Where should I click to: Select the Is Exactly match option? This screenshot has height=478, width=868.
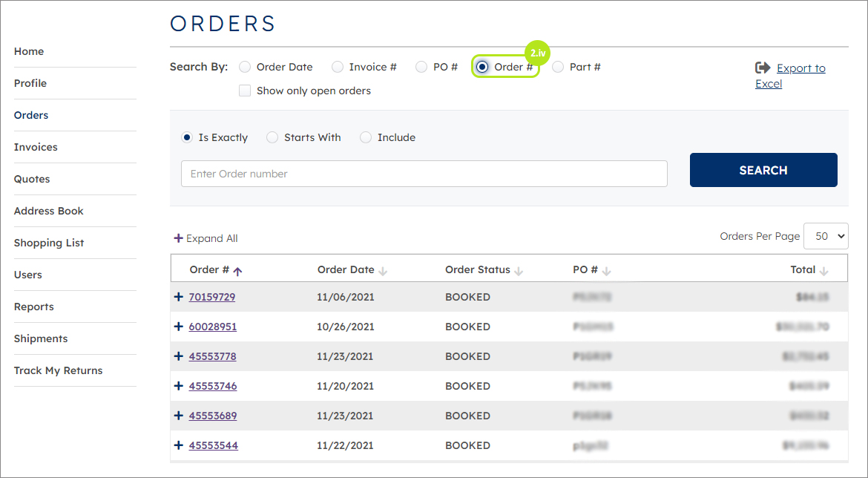pyautogui.click(x=187, y=137)
